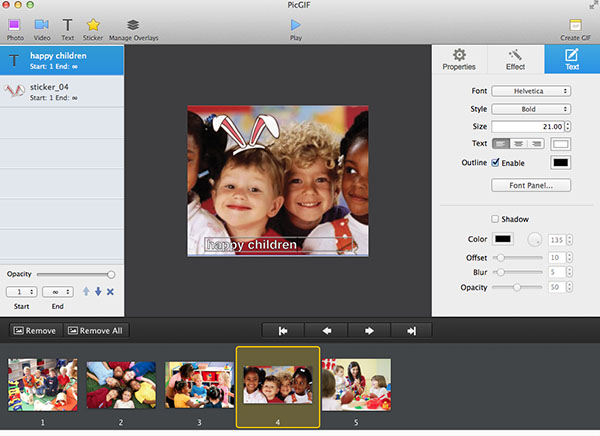
Task: Delete overlay with the blue X icon
Action: point(110,291)
